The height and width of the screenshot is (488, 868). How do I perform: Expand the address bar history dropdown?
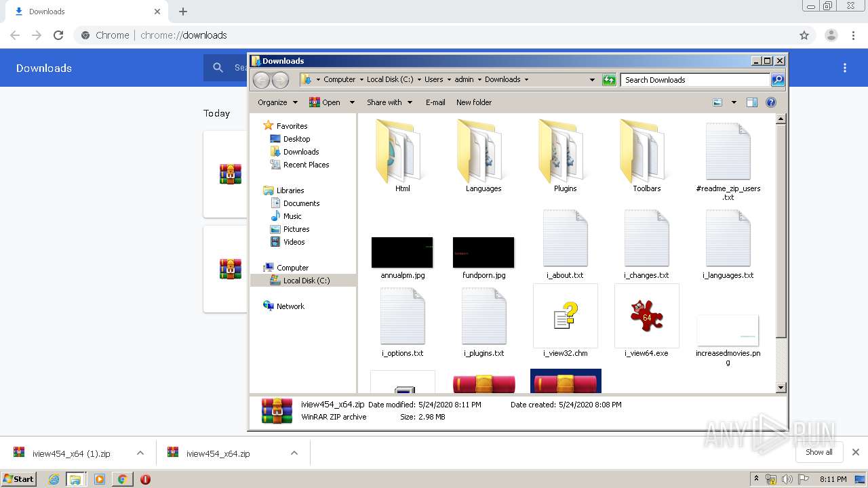click(x=593, y=80)
